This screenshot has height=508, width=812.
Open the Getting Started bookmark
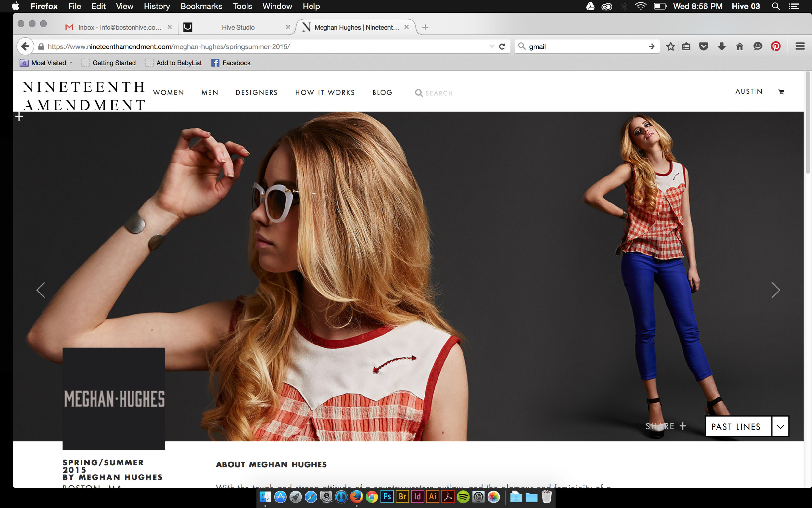(108, 63)
